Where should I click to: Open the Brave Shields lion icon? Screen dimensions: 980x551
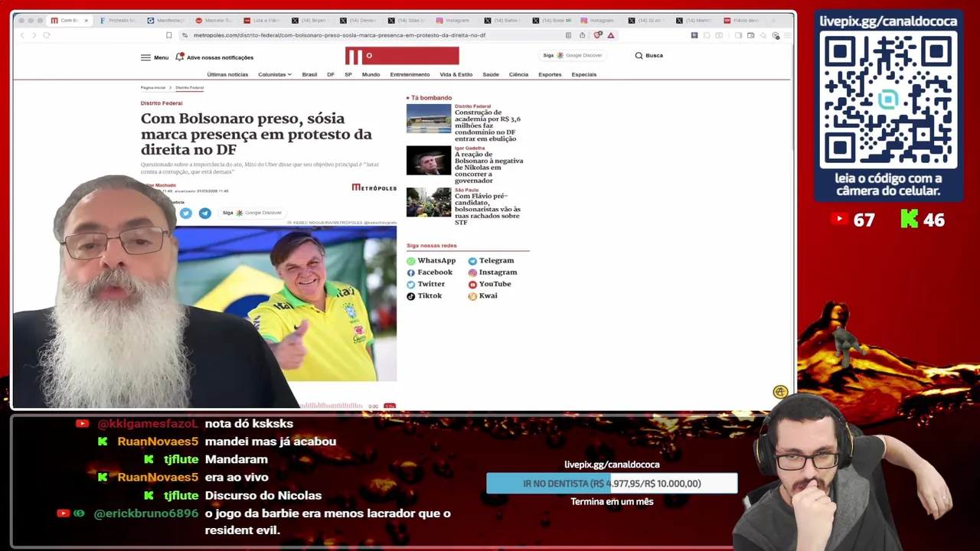[598, 35]
